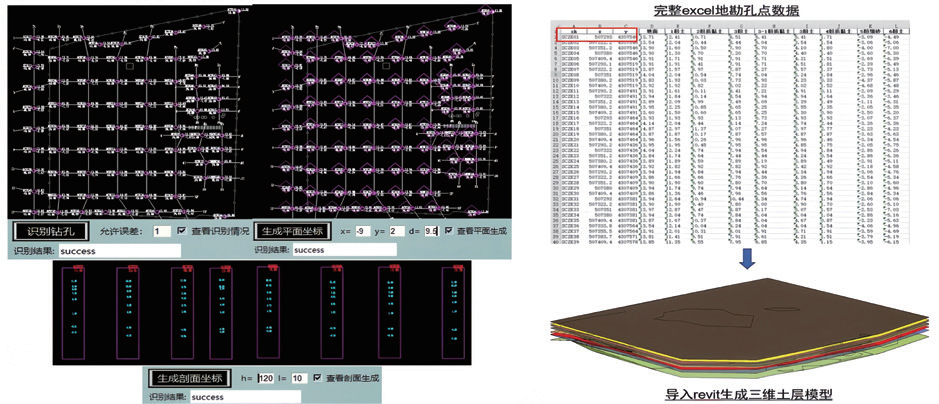The image size is (939, 404).
Task: Toggle the 查看识别情况 checkbox
Action: (x=181, y=230)
